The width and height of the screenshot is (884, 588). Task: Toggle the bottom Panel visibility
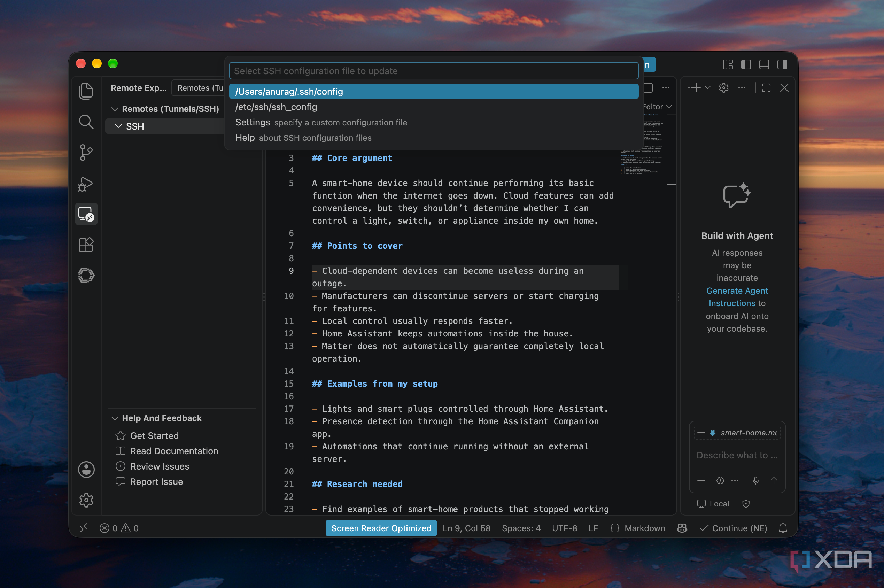tap(764, 64)
